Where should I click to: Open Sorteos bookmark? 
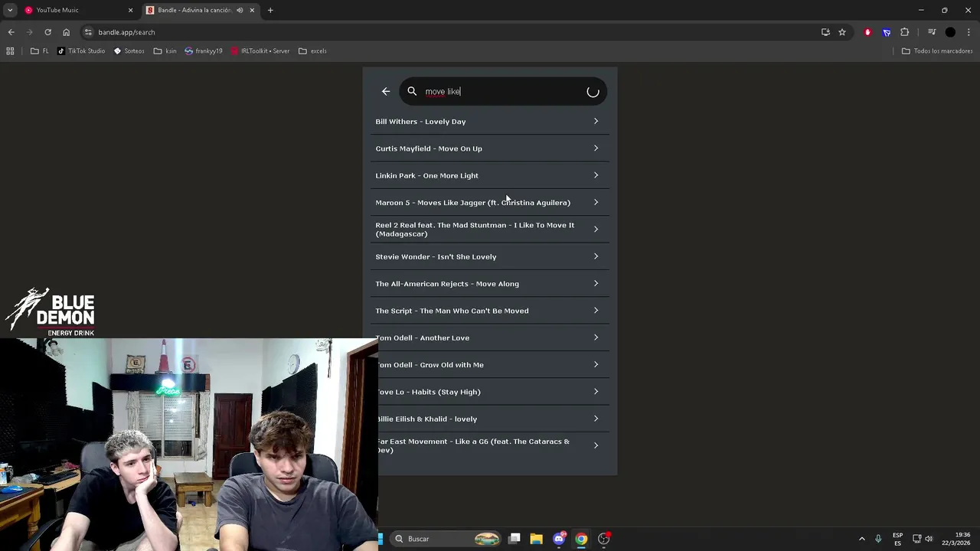tap(129, 51)
